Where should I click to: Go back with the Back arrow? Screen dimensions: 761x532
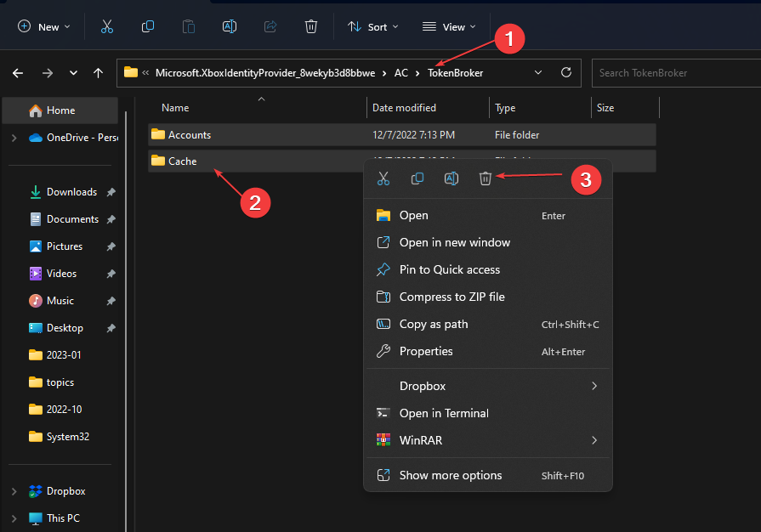pos(18,73)
